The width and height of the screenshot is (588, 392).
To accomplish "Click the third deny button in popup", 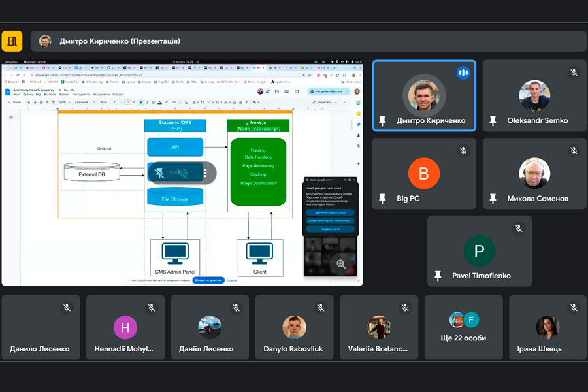I will coord(330,229).
